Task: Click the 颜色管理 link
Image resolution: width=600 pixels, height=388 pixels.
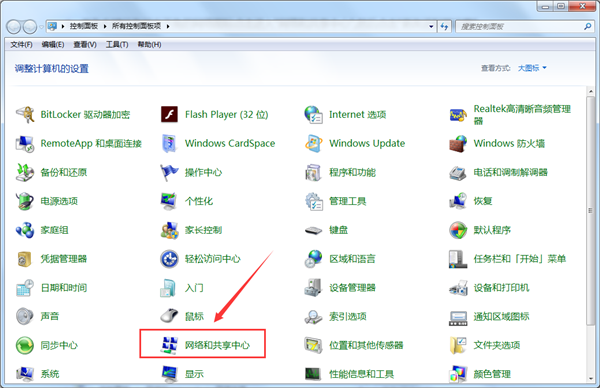Action: click(492, 374)
